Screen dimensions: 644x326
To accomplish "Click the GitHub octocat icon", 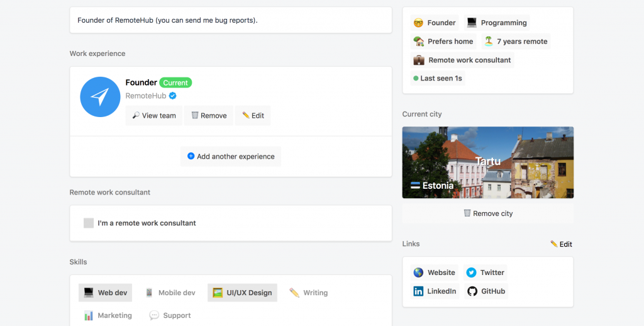I will tap(472, 291).
